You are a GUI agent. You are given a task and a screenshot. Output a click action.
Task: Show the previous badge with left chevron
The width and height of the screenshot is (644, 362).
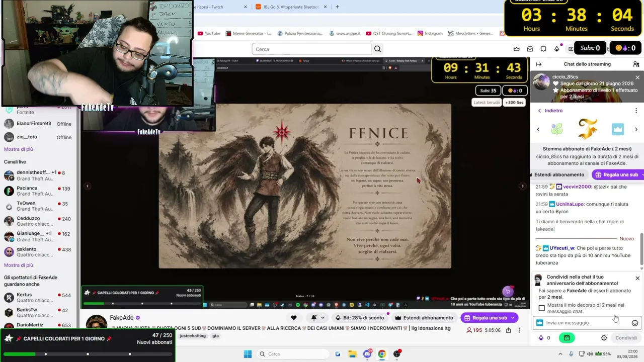[x=538, y=130]
